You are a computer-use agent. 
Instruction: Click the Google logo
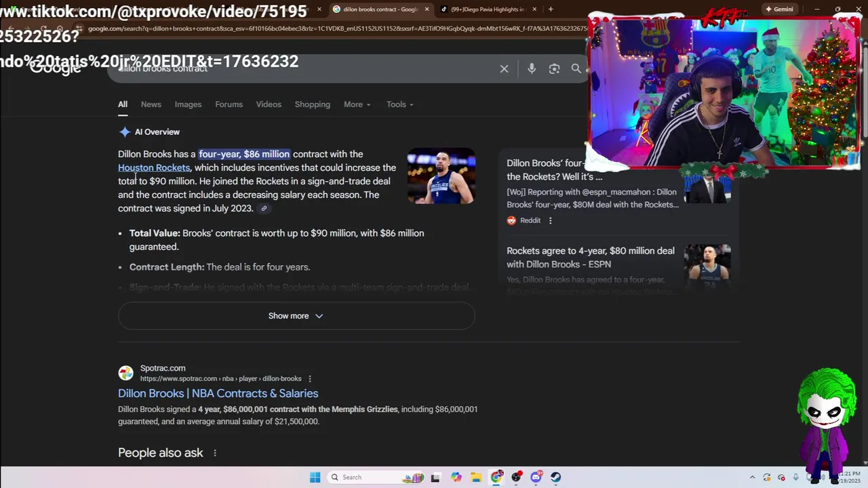56,68
